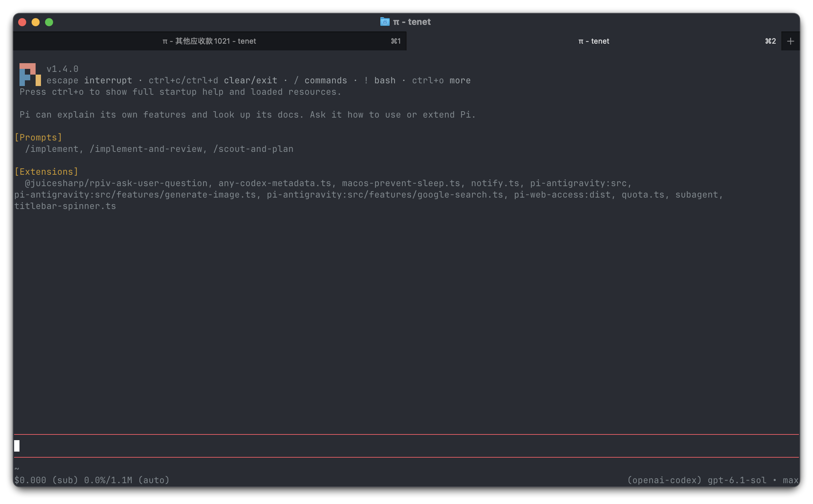Click the '$0.000 (sub)' cost status

coord(46,480)
